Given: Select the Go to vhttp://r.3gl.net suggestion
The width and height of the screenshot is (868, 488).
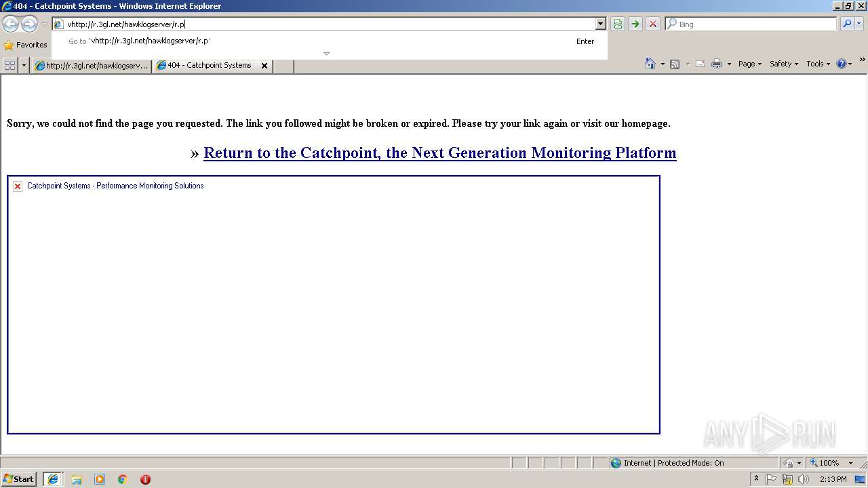Looking at the screenshot, I should tap(330, 41).
